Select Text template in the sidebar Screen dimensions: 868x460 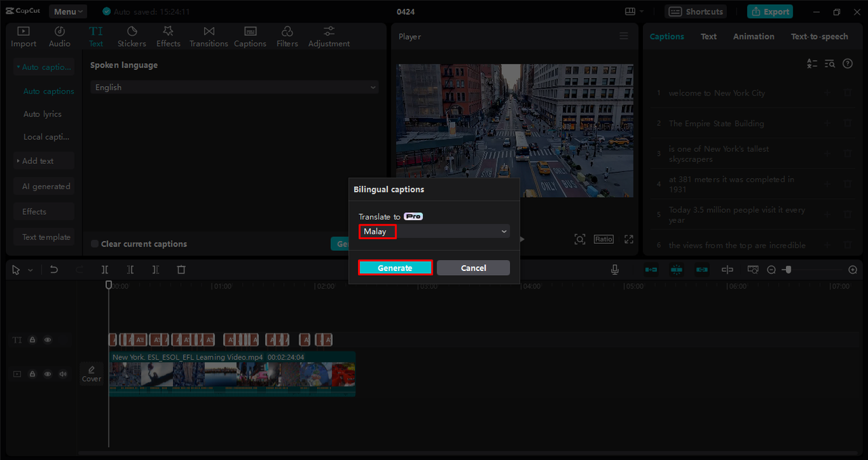(43, 237)
